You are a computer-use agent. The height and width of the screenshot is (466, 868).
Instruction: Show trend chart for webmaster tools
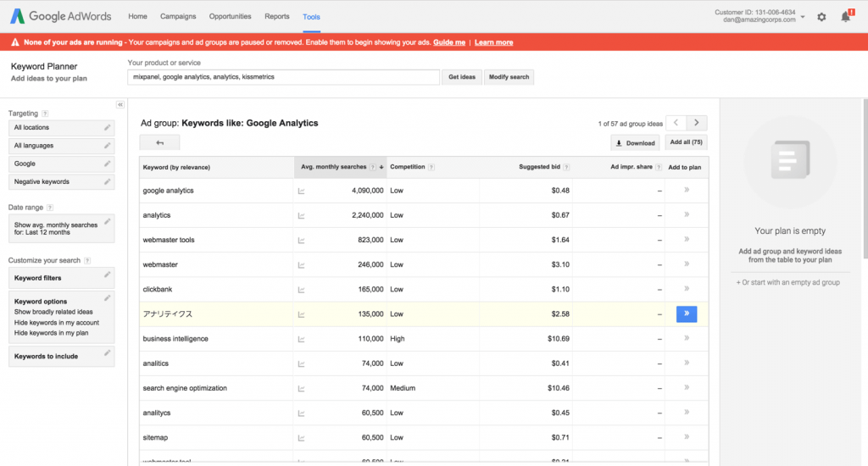pyautogui.click(x=301, y=240)
